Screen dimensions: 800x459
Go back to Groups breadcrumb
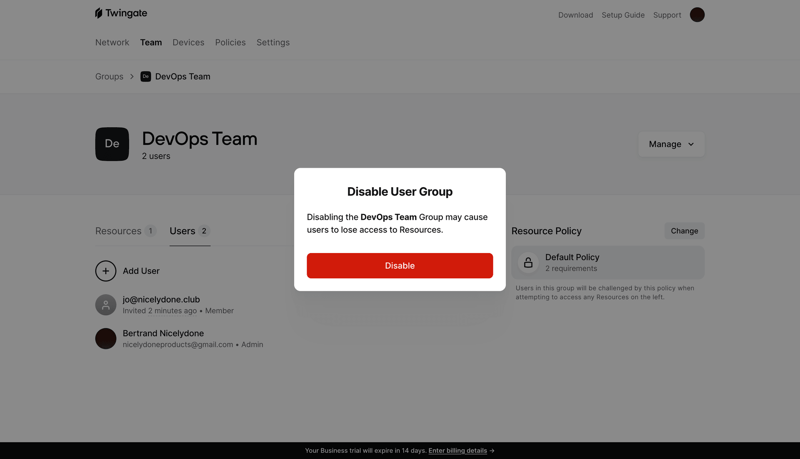109,76
